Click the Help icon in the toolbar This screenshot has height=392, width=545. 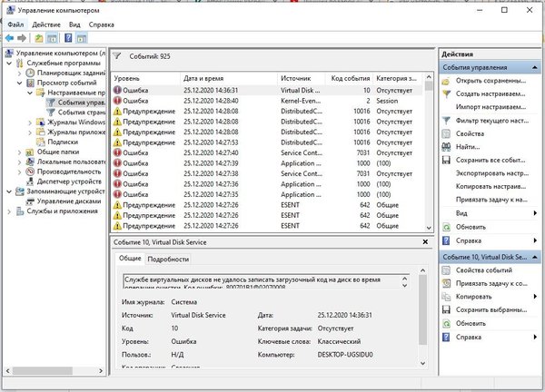click(70, 38)
